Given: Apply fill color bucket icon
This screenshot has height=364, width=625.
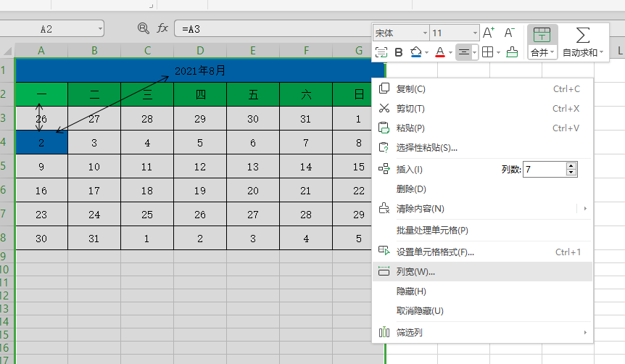Looking at the screenshot, I should (x=415, y=52).
